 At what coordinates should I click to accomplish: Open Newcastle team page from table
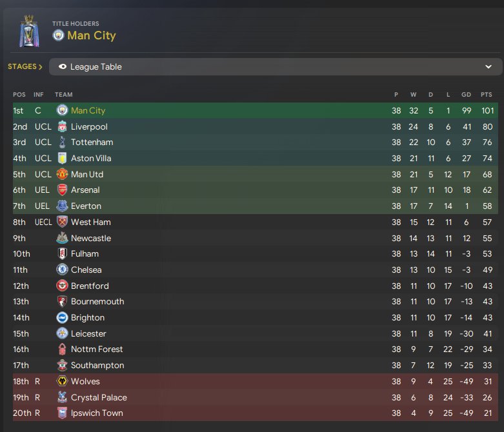[91, 239]
